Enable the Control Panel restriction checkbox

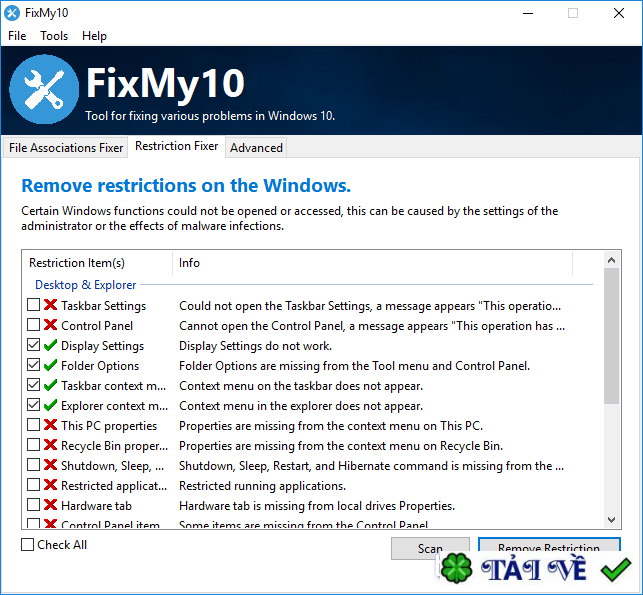pos(33,325)
